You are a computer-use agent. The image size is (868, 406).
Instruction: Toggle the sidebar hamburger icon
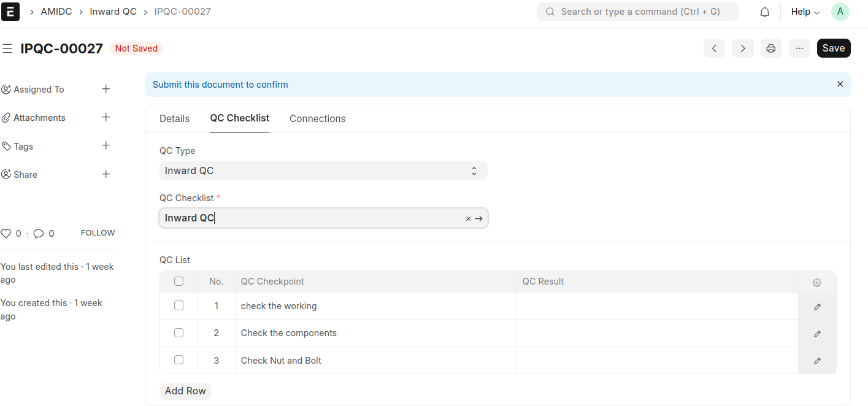click(7, 48)
